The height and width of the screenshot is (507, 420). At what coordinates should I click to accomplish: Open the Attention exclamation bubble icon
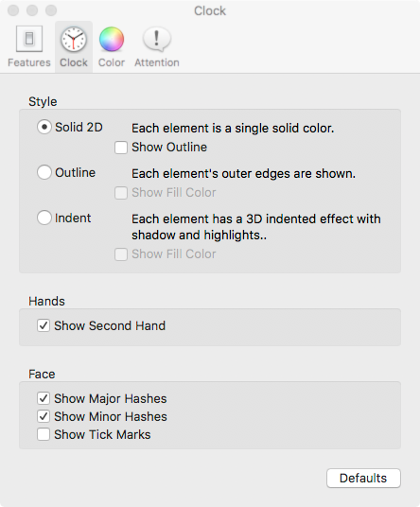[x=157, y=40]
